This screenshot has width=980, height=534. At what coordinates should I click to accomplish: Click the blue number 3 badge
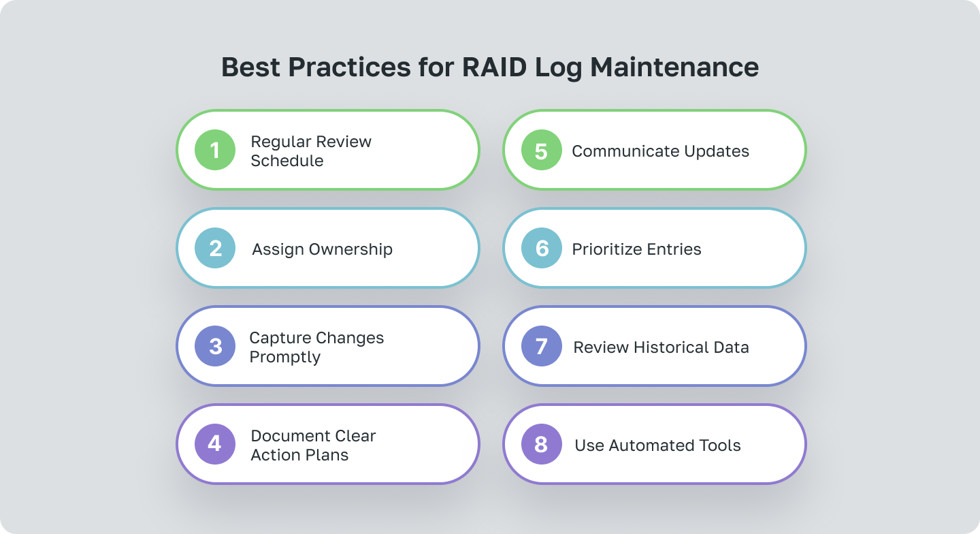(x=215, y=346)
